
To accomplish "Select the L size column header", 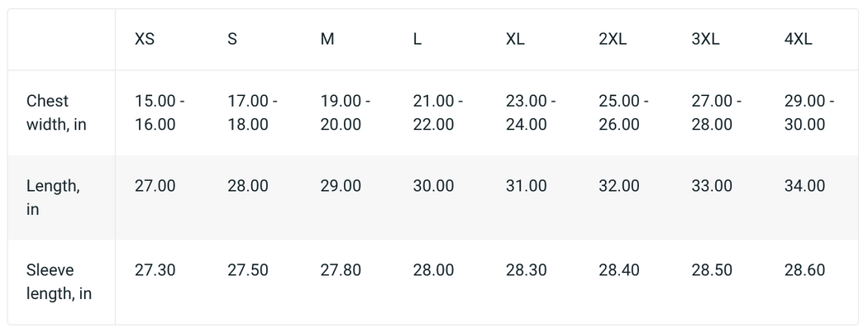I will click(417, 40).
